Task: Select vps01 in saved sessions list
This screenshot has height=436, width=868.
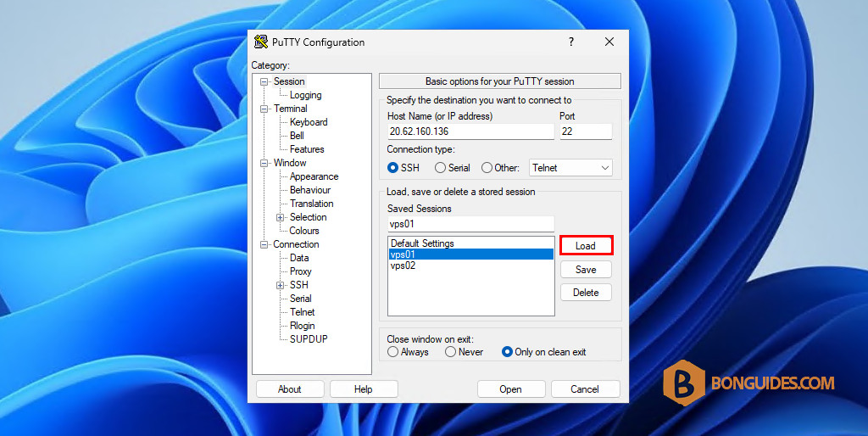Action: [470, 254]
